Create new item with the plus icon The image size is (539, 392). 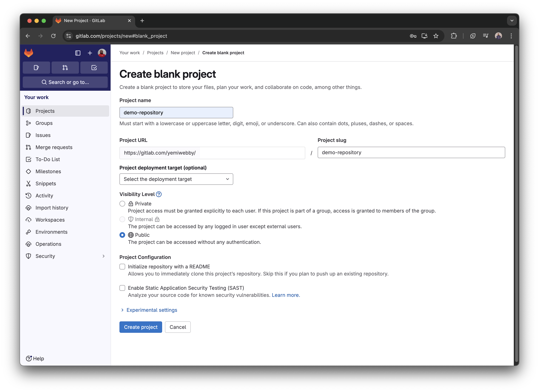(x=90, y=53)
